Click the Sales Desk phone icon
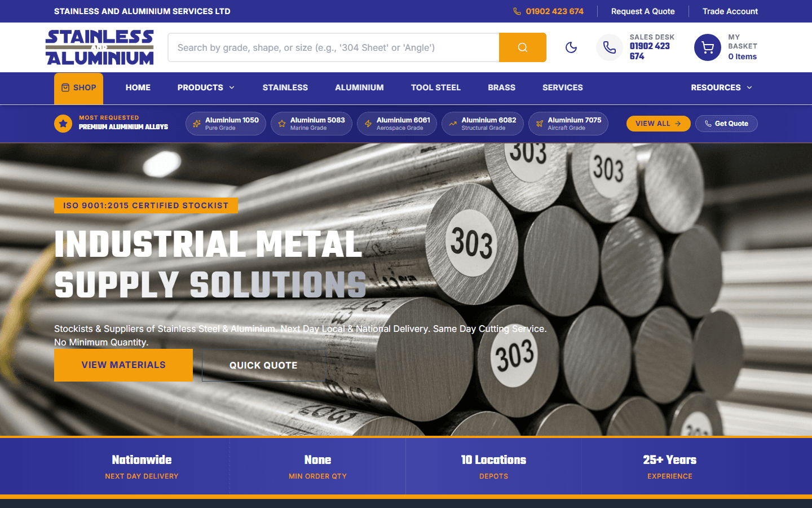Screen dimensions: 812x508 tap(609, 47)
